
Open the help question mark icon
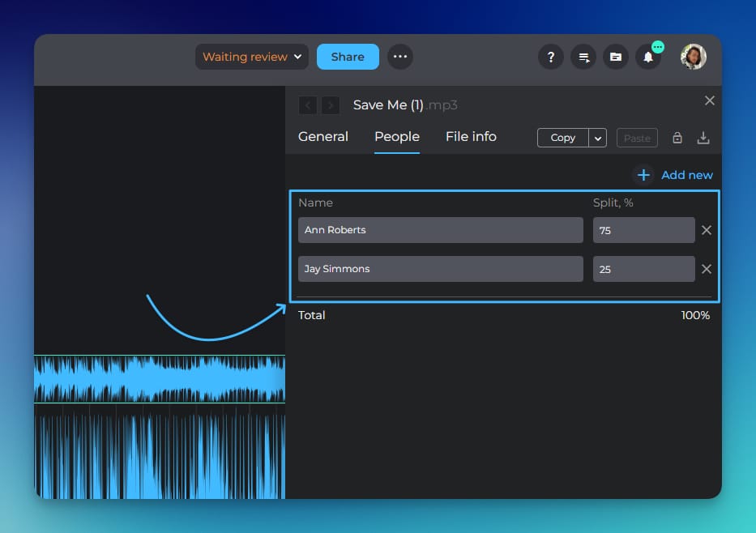click(551, 57)
